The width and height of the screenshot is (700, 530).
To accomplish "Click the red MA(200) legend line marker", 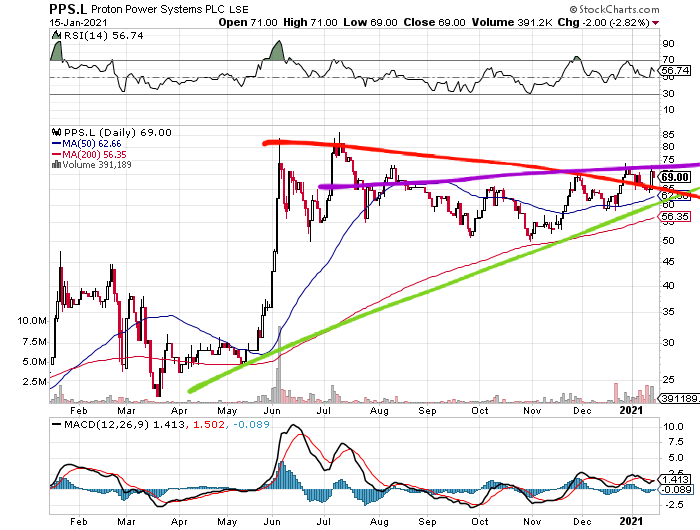I will (56, 154).
